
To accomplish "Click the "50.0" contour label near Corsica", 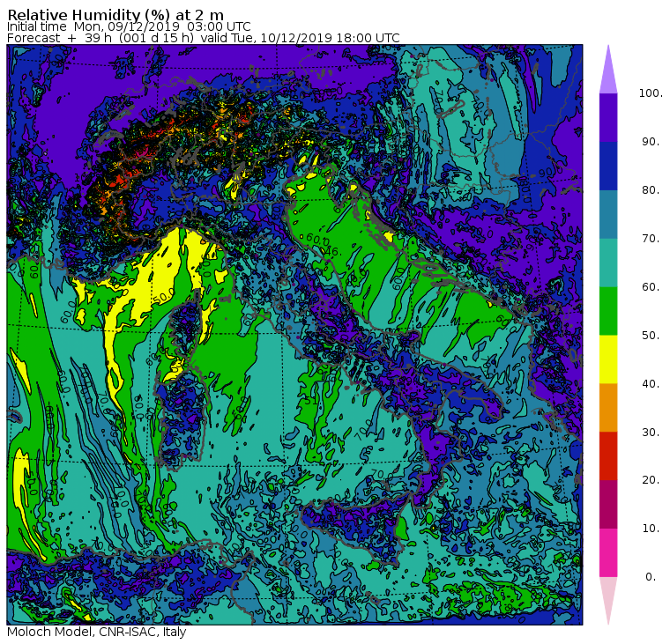I will point(163,294).
